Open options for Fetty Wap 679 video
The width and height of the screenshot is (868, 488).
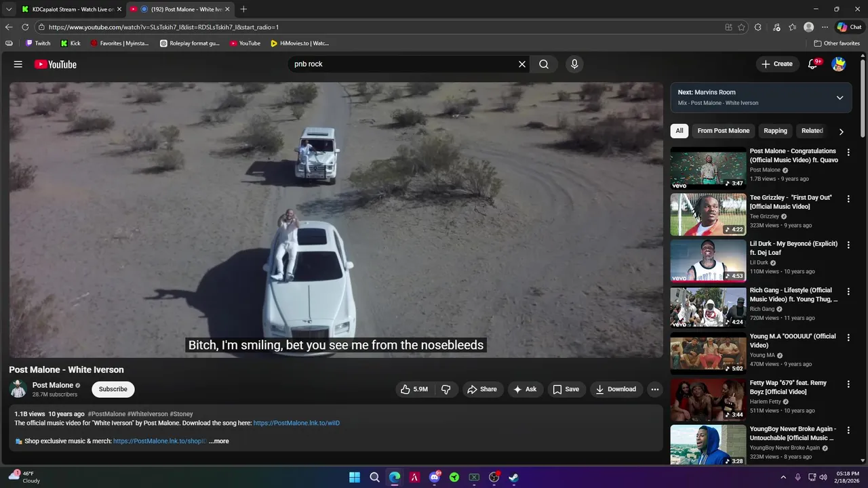pos(848,384)
